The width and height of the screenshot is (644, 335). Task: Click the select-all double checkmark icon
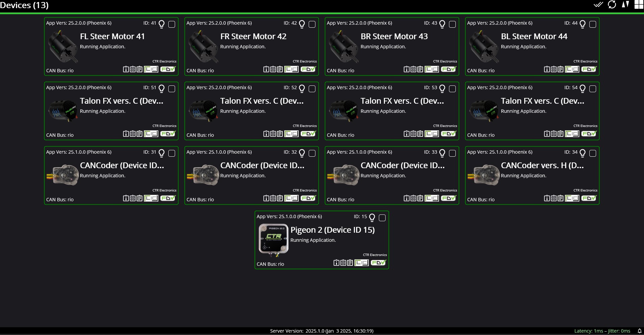pos(598,4)
